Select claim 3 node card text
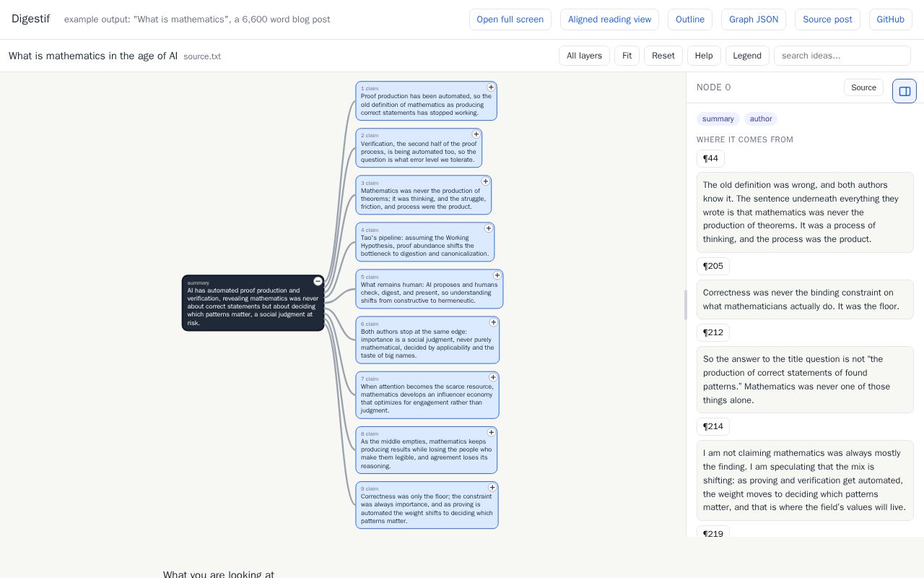 click(423, 195)
